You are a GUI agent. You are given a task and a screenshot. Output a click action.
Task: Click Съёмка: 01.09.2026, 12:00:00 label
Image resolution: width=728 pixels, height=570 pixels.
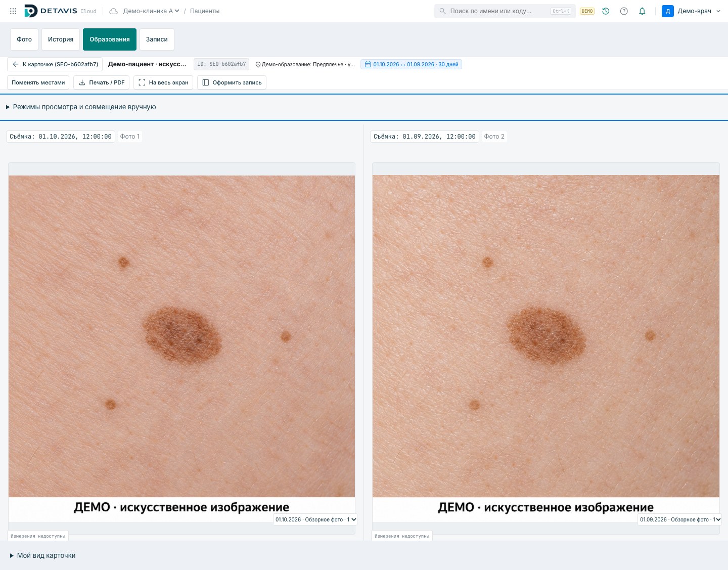(x=425, y=137)
